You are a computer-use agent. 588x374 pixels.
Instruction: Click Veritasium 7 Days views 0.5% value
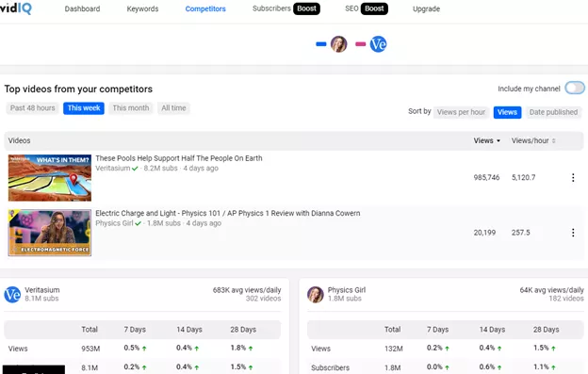[132, 348]
